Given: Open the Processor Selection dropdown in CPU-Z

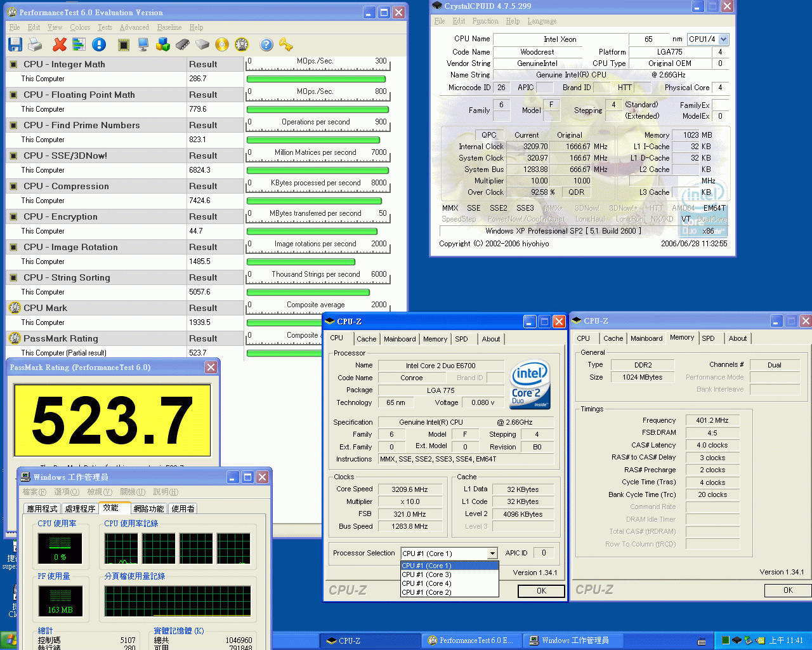Looking at the screenshot, I should point(492,554).
